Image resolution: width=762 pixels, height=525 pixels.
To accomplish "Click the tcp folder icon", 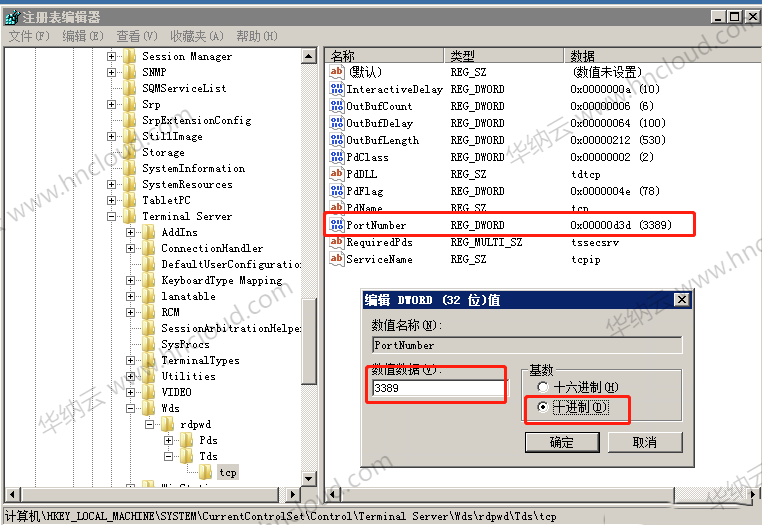I will point(206,472).
